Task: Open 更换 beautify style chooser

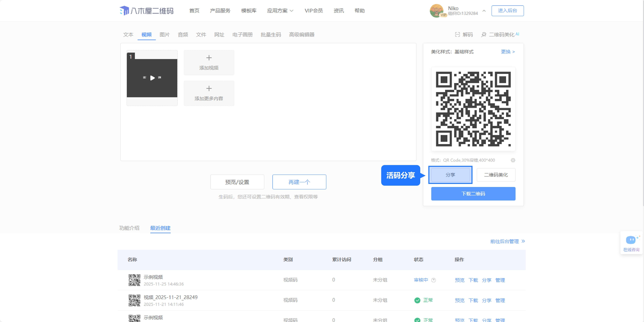Action: tap(508, 52)
